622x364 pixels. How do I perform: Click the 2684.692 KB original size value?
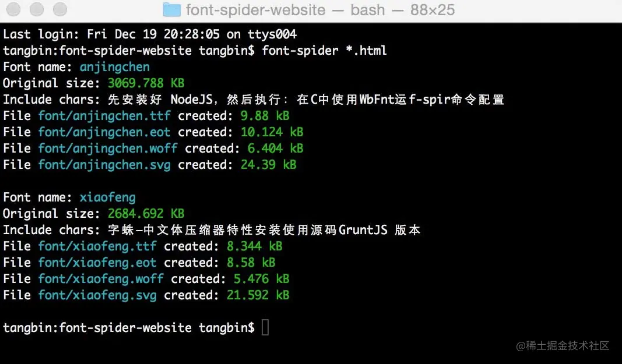(146, 213)
